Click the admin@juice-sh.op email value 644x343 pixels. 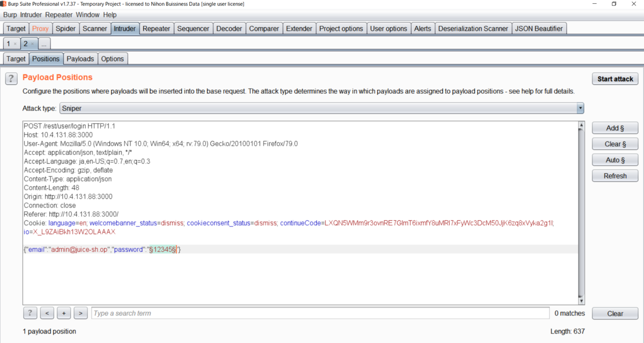tap(79, 250)
